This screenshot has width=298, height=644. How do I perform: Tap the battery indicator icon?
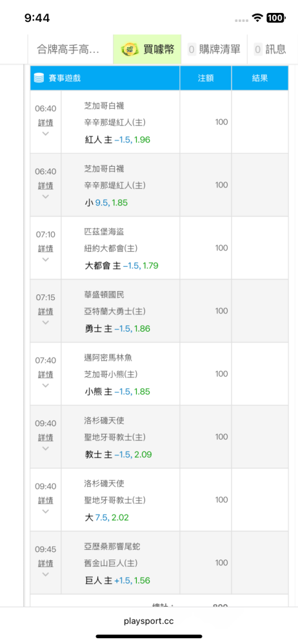[x=275, y=17]
